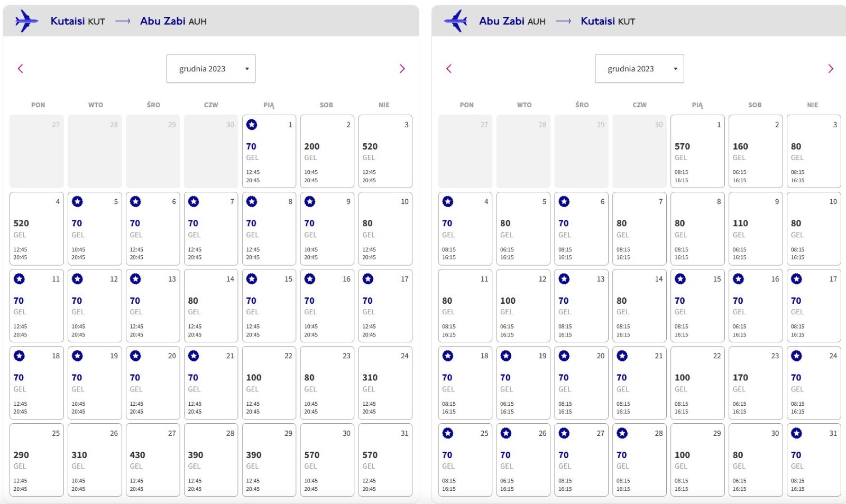The image size is (846, 504).
Task: Select outbound December 3 flight at 520 GEL
Action: [x=385, y=152]
